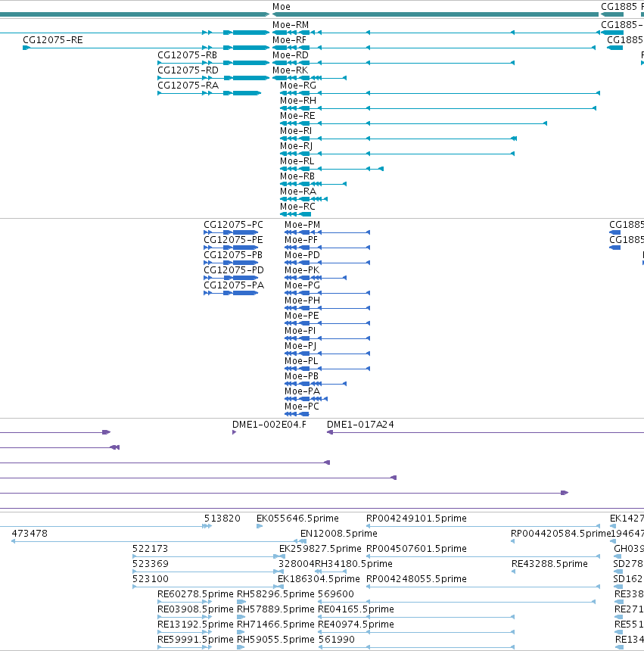
Task: Select the Moe-PB protein label
Action: [x=302, y=376]
